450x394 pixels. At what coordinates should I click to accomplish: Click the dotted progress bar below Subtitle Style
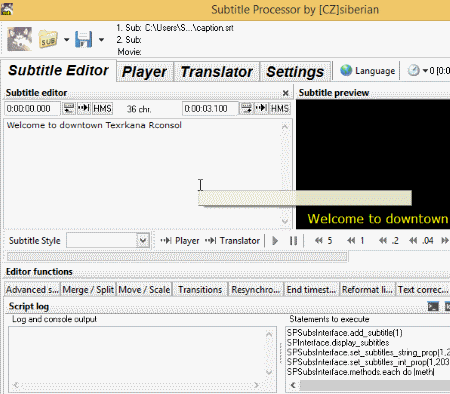point(177,256)
